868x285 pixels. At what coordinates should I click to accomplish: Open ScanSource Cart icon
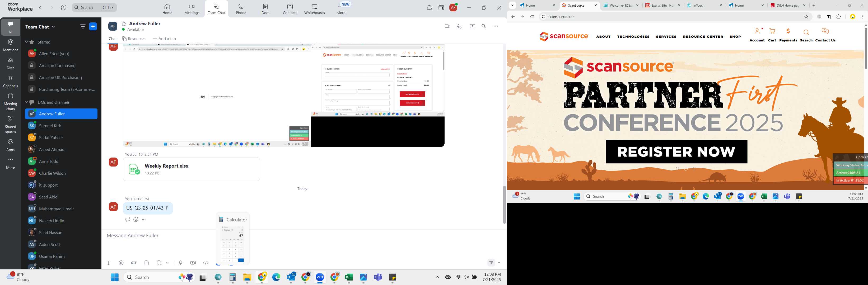click(x=772, y=35)
